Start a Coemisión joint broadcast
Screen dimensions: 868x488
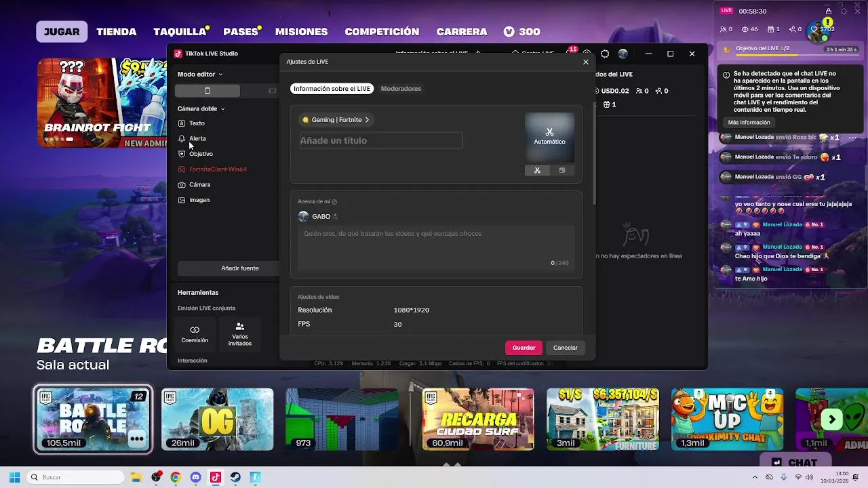(x=195, y=334)
